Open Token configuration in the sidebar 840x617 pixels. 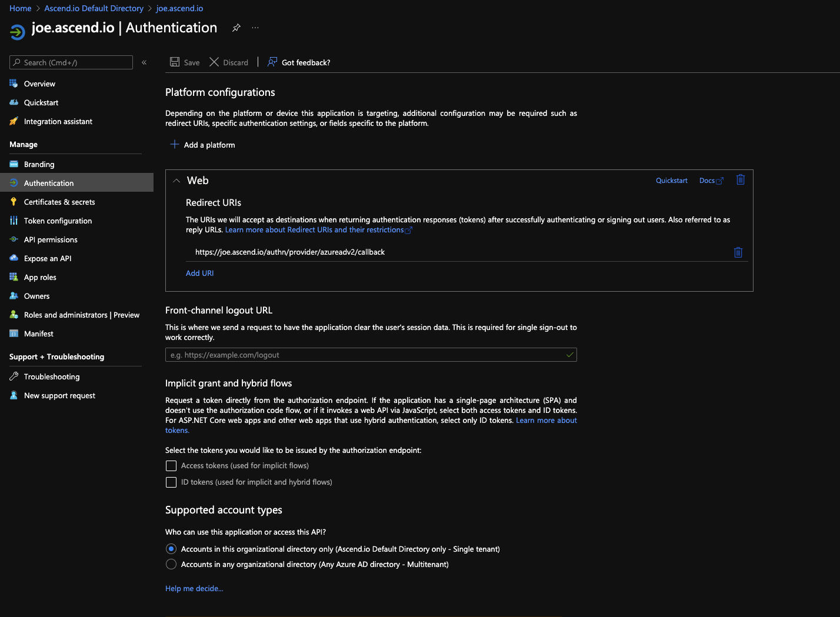click(x=58, y=221)
